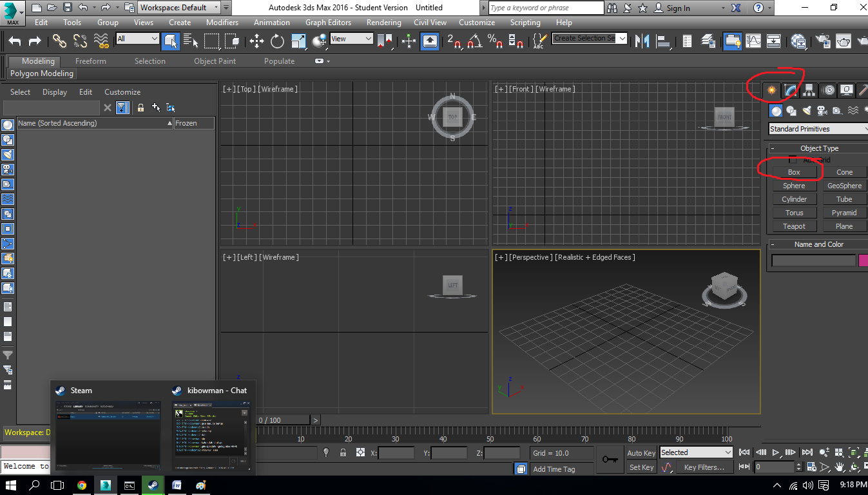Play the animation in the viewport

pyautogui.click(x=776, y=452)
